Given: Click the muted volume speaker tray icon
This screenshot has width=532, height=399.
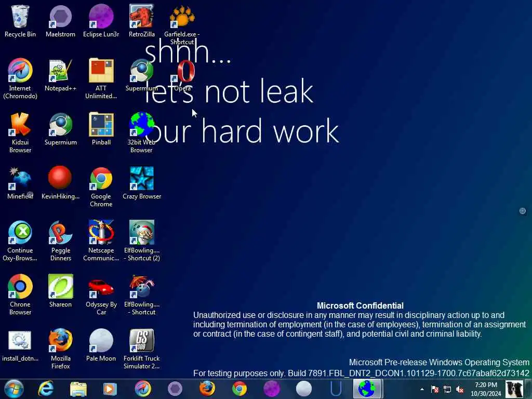Looking at the screenshot, I should (x=460, y=389).
